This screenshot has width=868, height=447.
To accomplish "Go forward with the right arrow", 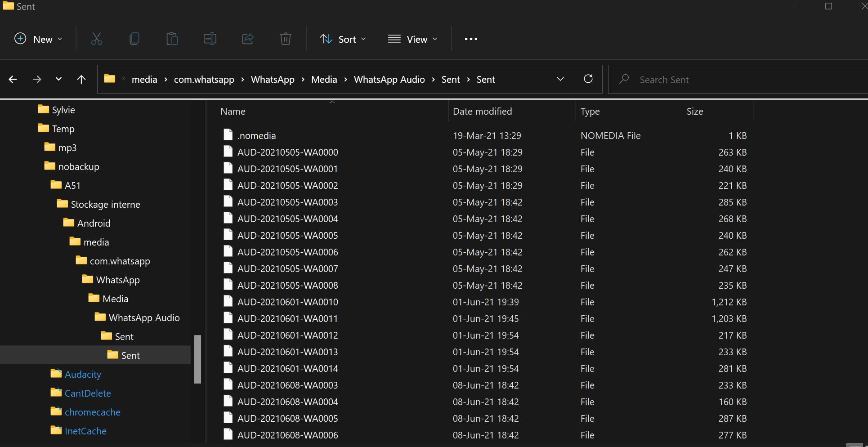I will pyautogui.click(x=37, y=80).
